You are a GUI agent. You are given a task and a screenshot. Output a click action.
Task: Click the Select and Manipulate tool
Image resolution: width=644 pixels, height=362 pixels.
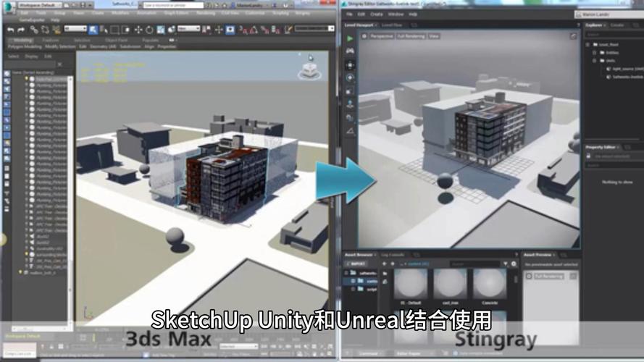point(219,30)
